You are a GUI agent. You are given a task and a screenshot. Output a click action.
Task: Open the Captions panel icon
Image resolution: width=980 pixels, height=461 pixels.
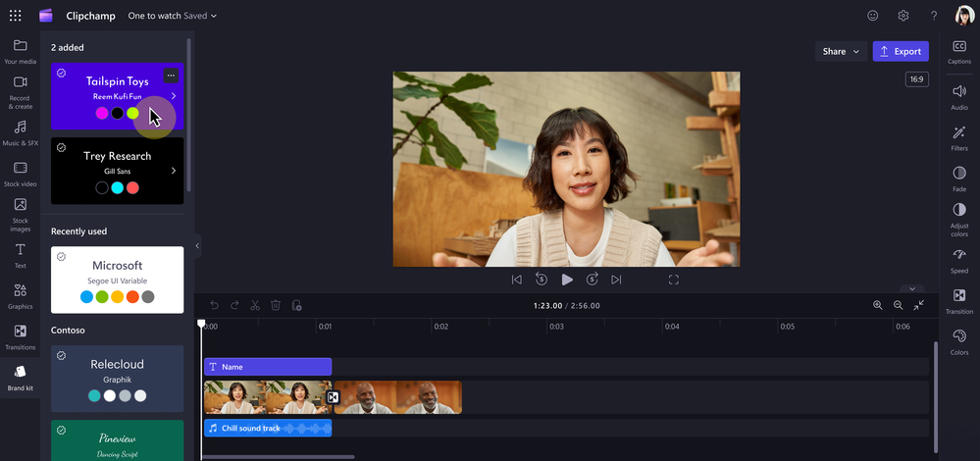[x=958, y=46]
